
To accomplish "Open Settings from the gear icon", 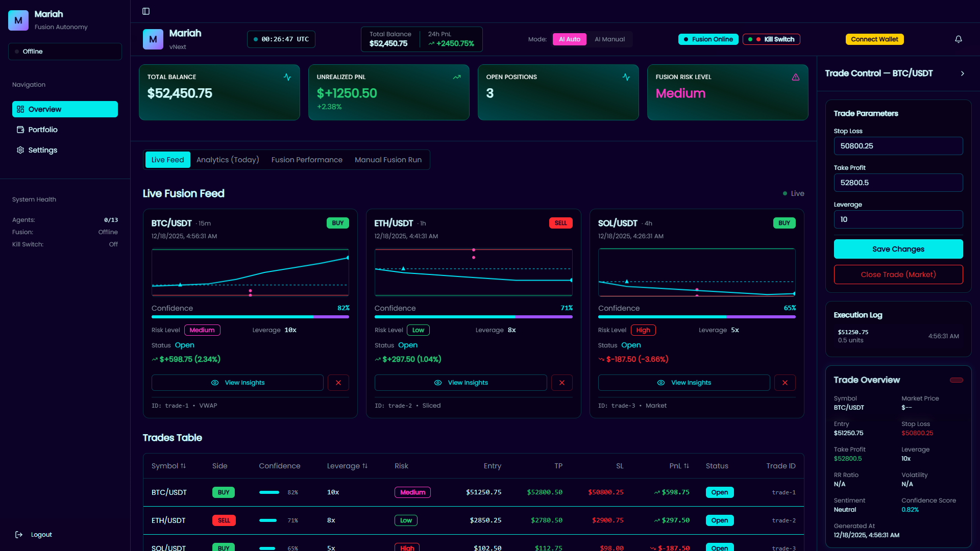I will tap(20, 150).
